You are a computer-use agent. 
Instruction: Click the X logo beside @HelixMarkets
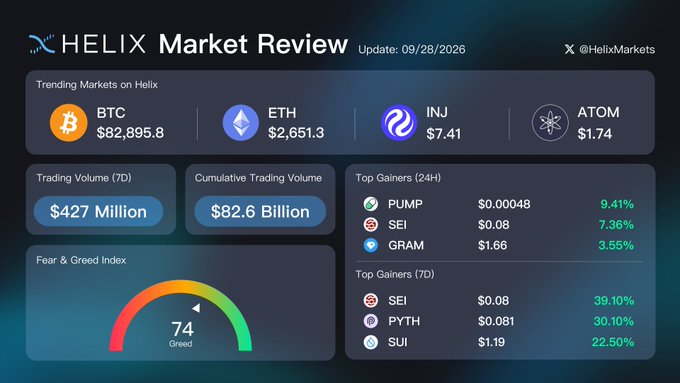click(x=569, y=49)
